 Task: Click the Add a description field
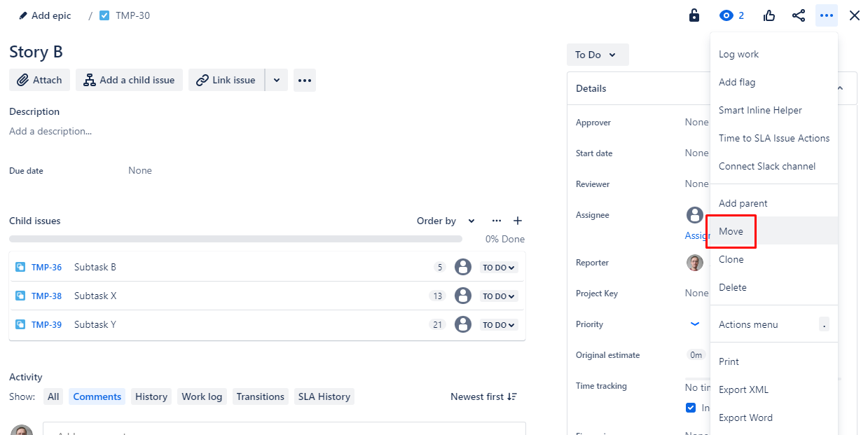point(50,131)
